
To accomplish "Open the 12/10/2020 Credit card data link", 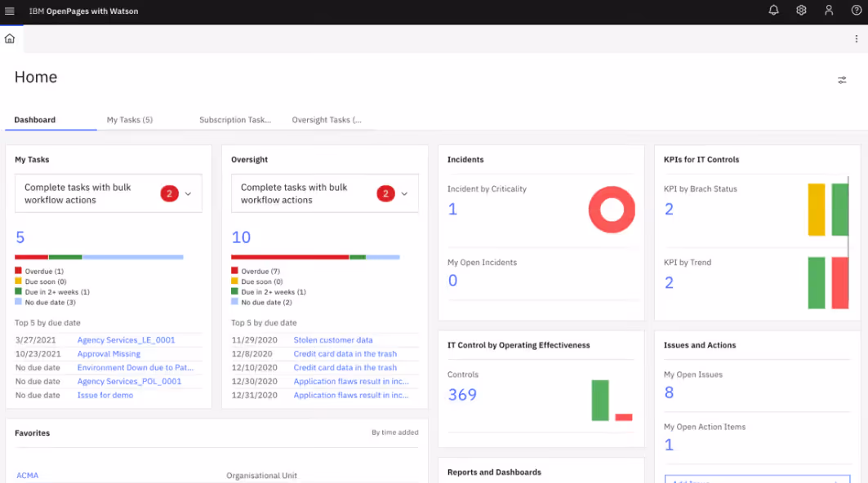I will [x=345, y=367].
